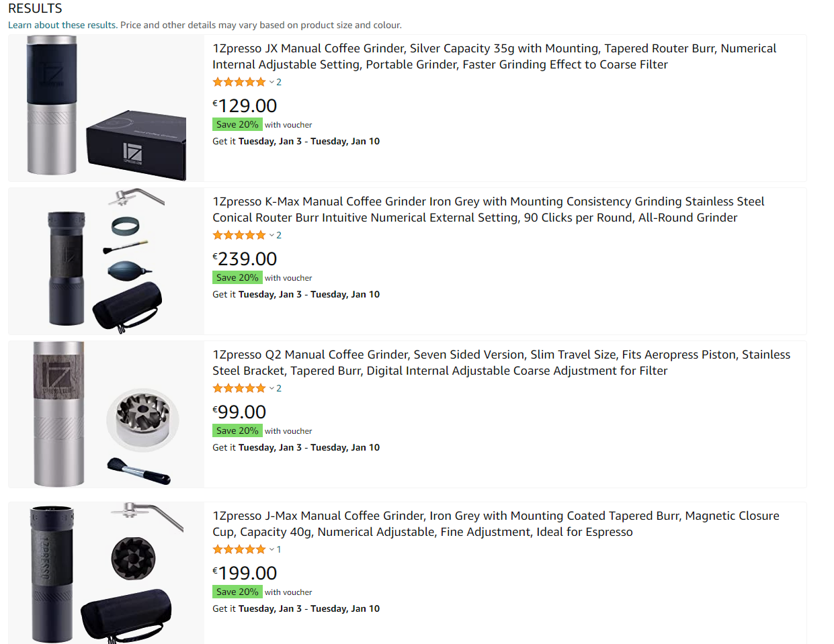Viewport: 834px width, 644px height.
Task: Open the 1Zpresso K-Max grinder product image
Action: (106, 261)
